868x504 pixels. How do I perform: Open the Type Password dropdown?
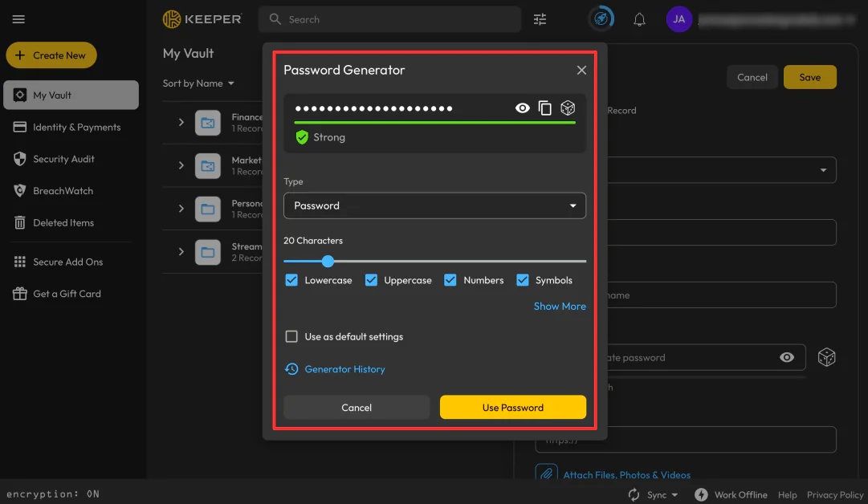tap(434, 205)
